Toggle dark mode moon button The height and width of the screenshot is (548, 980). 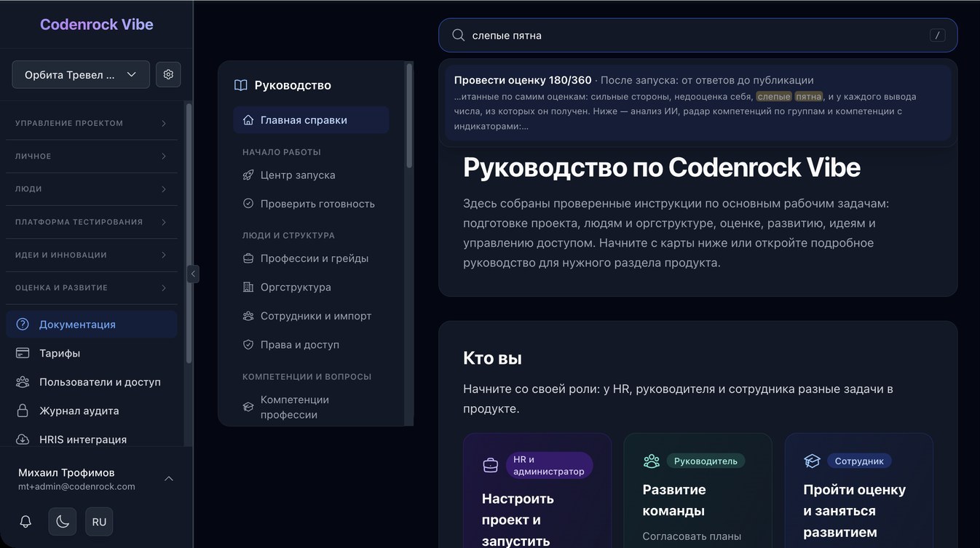63,521
